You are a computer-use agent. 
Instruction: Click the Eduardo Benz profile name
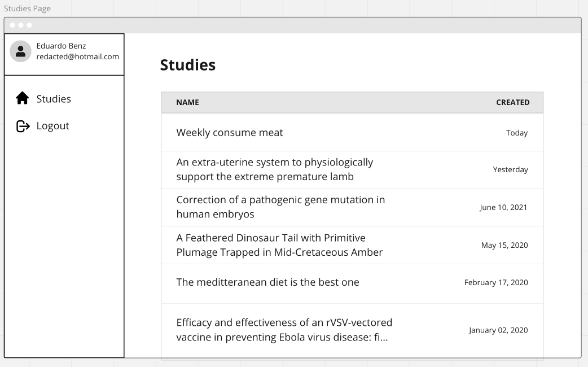point(61,46)
